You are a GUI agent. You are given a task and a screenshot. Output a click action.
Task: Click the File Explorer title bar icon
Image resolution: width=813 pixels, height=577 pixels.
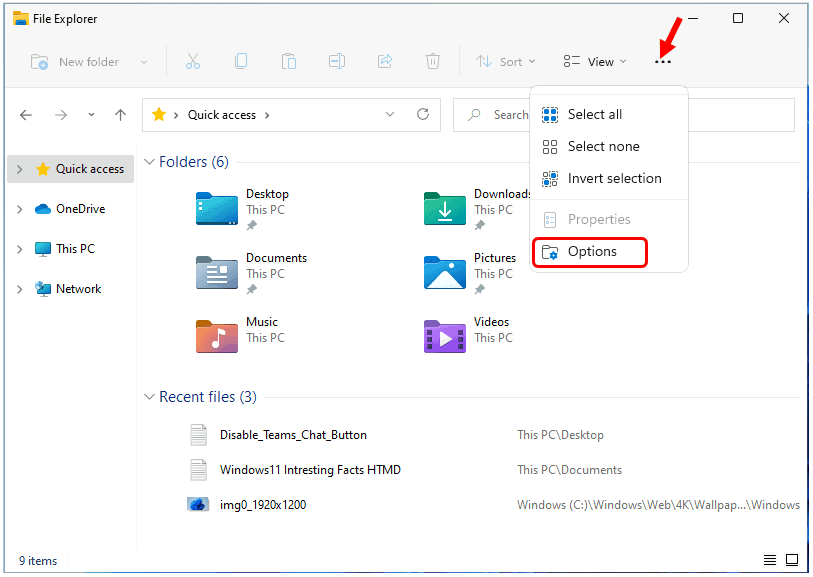(x=20, y=19)
